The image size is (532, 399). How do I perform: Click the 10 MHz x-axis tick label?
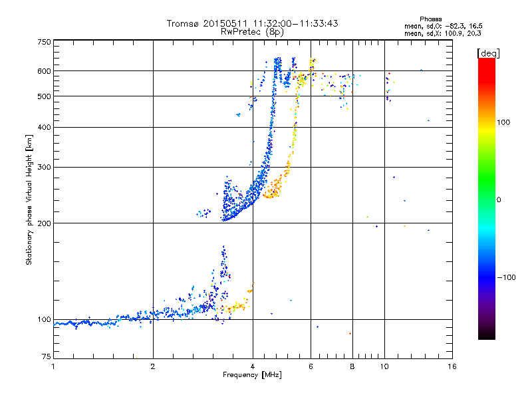pyautogui.click(x=384, y=366)
